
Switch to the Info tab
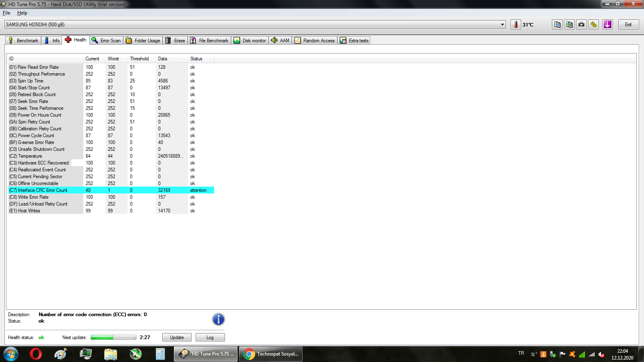coord(52,41)
